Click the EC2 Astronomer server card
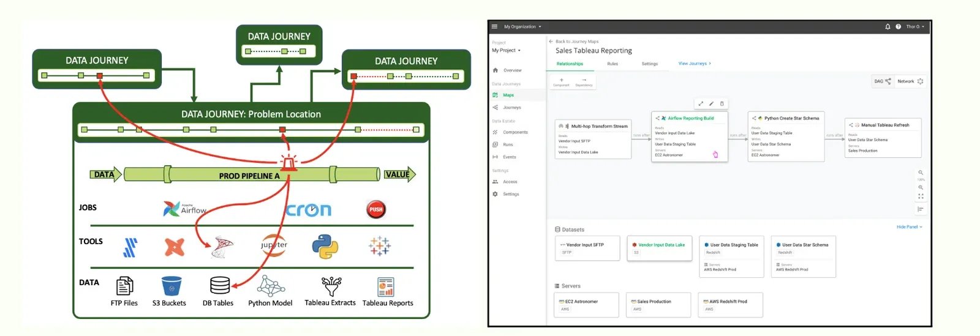 [586, 305]
